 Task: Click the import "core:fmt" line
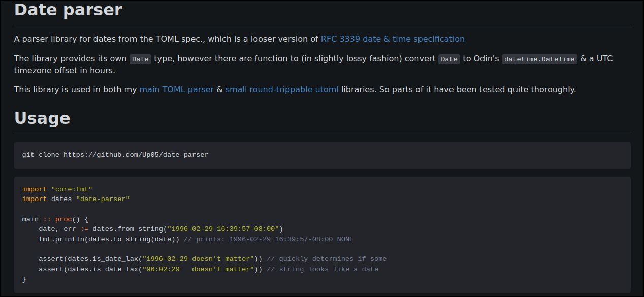pos(57,189)
